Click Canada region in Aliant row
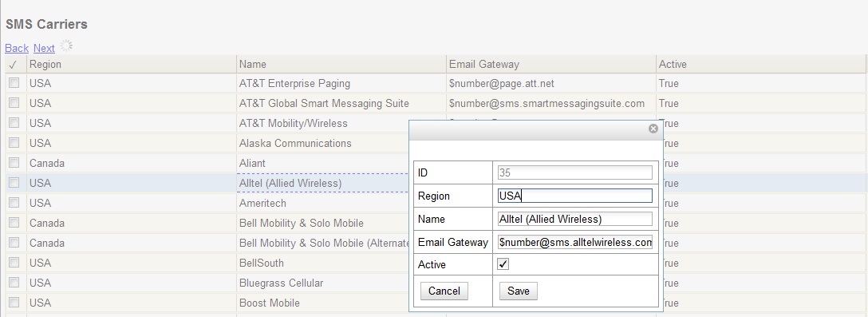This screenshot has width=868, height=317. [x=47, y=164]
